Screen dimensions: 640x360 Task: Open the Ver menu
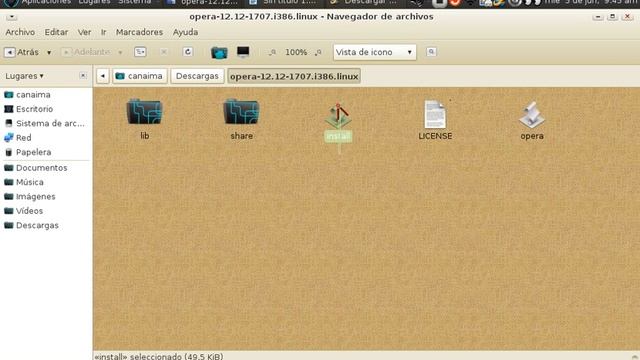tap(84, 32)
